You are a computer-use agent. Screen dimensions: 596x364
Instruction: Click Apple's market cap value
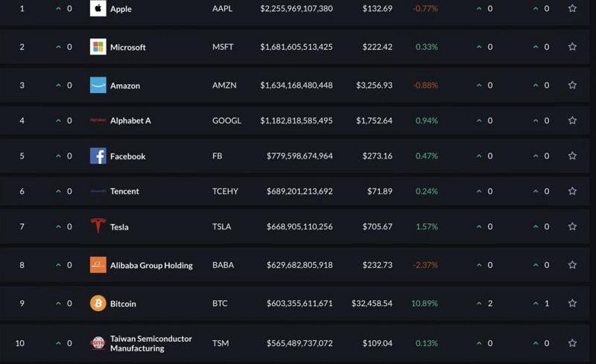coord(296,9)
